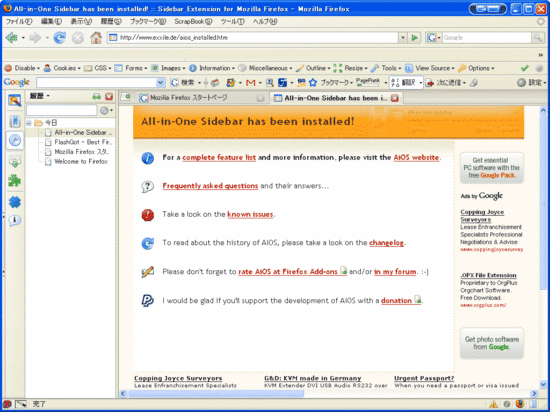Viewport: 550px width, 412px height.
Task: Click the red bug icon in status bar
Action: [x=7, y=404]
